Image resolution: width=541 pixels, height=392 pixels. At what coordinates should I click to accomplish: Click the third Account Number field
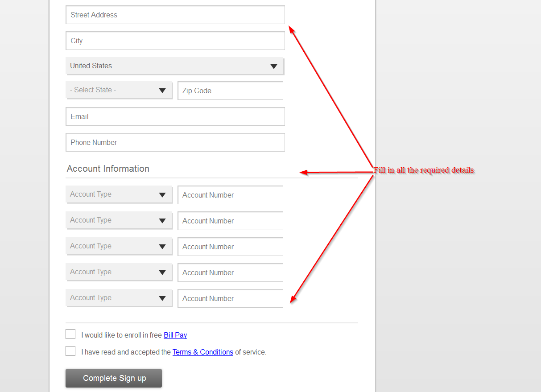pyautogui.click(x=230, y=247)
